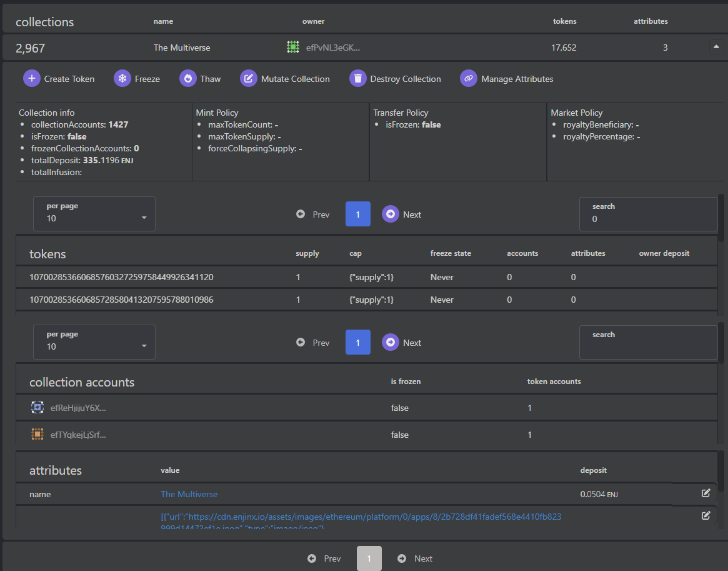Click the Destroy Collection trash icon

pos(358,79)
